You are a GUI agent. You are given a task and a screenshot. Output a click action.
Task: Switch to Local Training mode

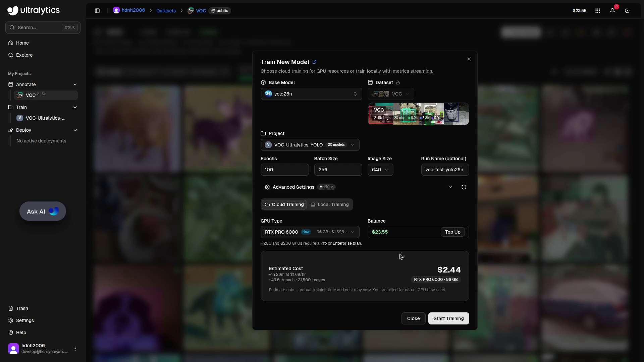(x=330, y=204)
